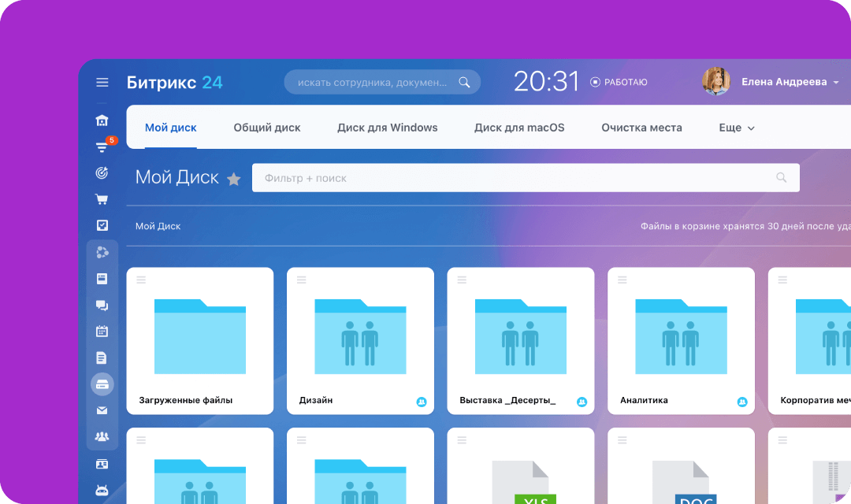The image size is (851, 504).
Task: Open the mail envelope icon in sidebar
Action: click(102, 411)
